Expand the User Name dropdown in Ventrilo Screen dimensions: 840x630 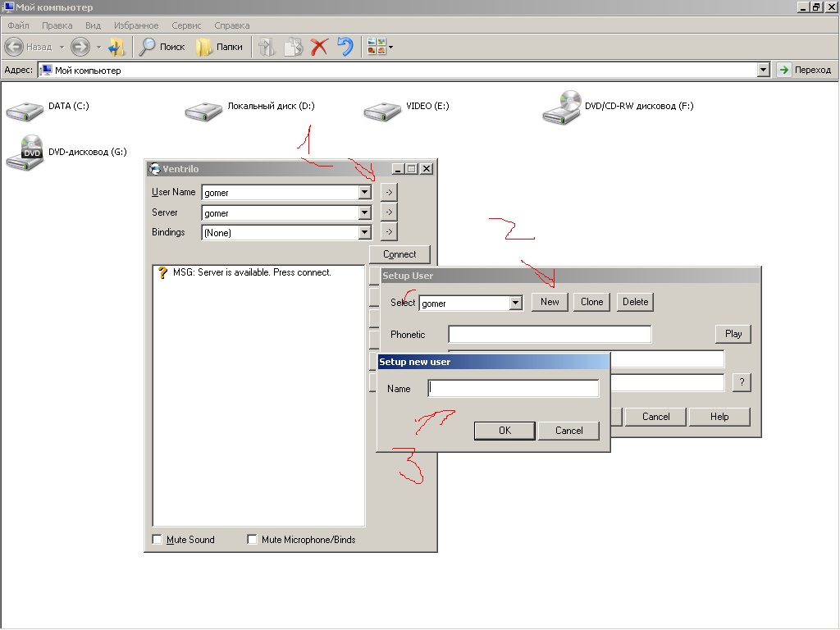coord(364,192)
